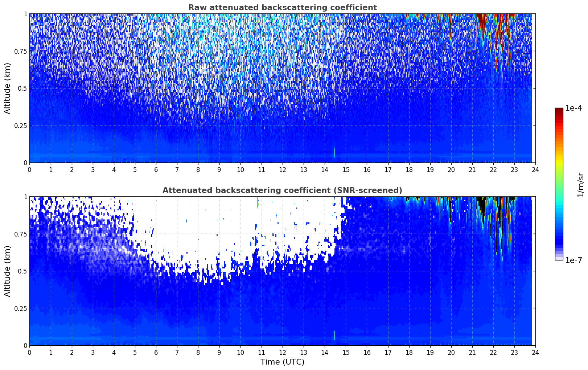Click the white bottom end of the colorbar

point(559,258)
